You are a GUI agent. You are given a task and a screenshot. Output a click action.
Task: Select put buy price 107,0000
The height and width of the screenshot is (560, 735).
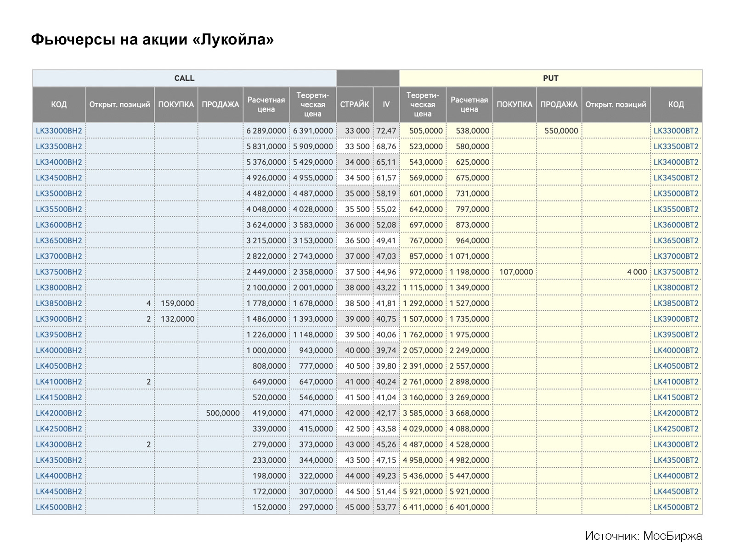[x=516, y=272]
